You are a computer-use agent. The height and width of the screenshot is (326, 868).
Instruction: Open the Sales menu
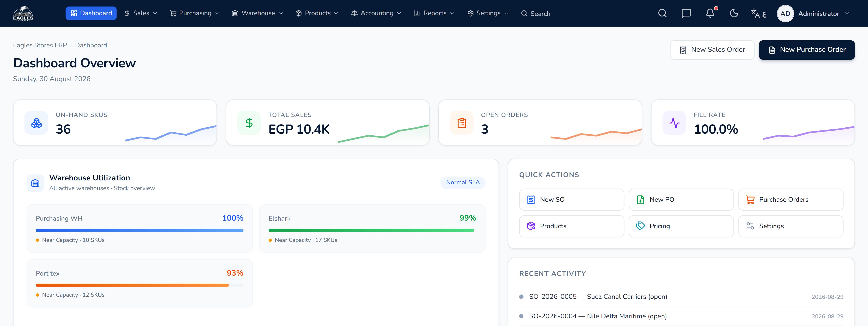click(x=141, y=13)
